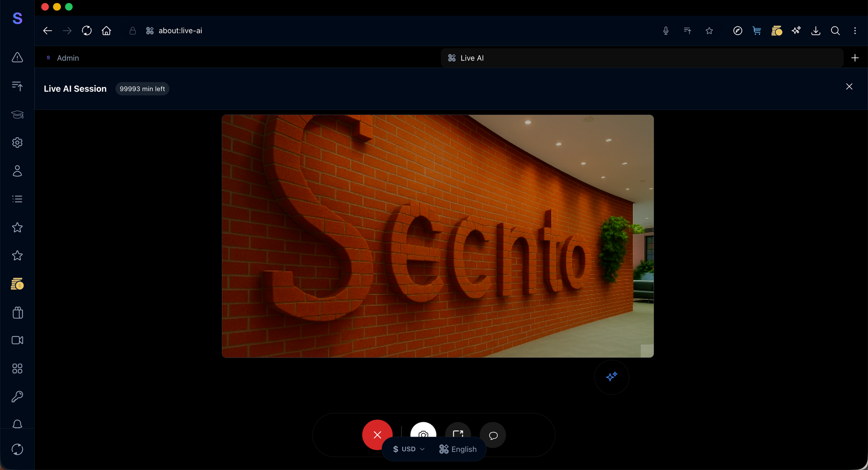Image resolution: width=868 pixels, height=470 pixels.
Task: Select the coins balance icon in the sidebar
Action: [x=17, y=284]
